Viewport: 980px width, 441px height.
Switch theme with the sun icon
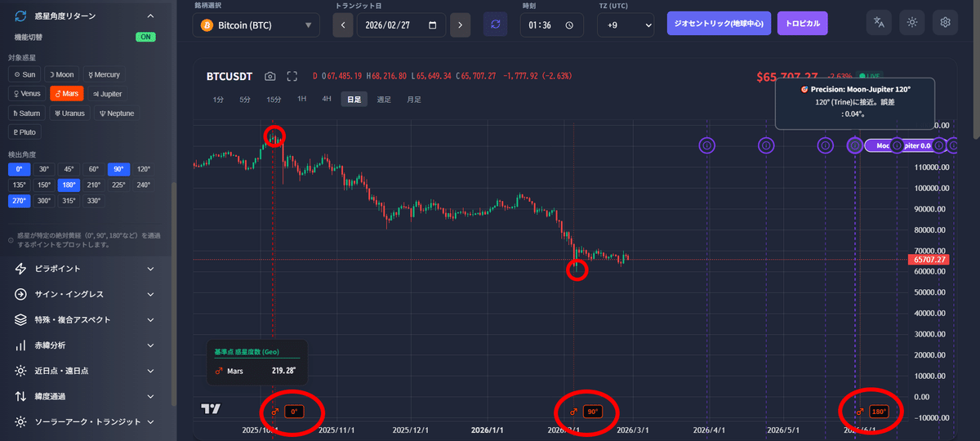(x=912, y=23)
